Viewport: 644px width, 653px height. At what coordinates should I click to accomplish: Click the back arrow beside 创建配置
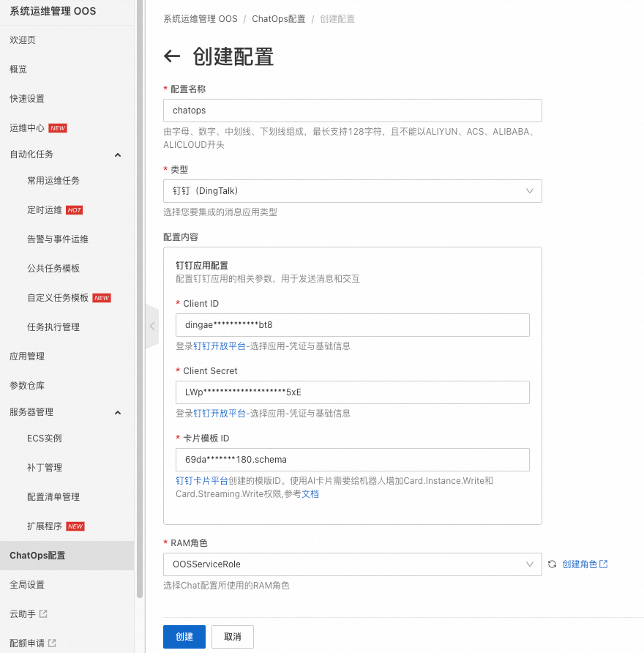pyautogui.click(x=172, y=56)
